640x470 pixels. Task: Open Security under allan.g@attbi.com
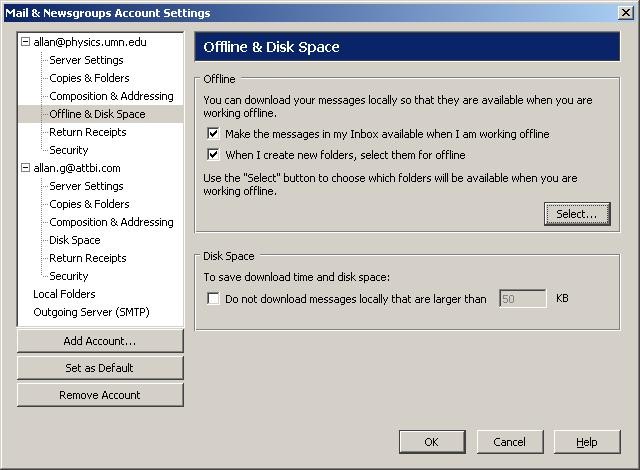point(69,276)
